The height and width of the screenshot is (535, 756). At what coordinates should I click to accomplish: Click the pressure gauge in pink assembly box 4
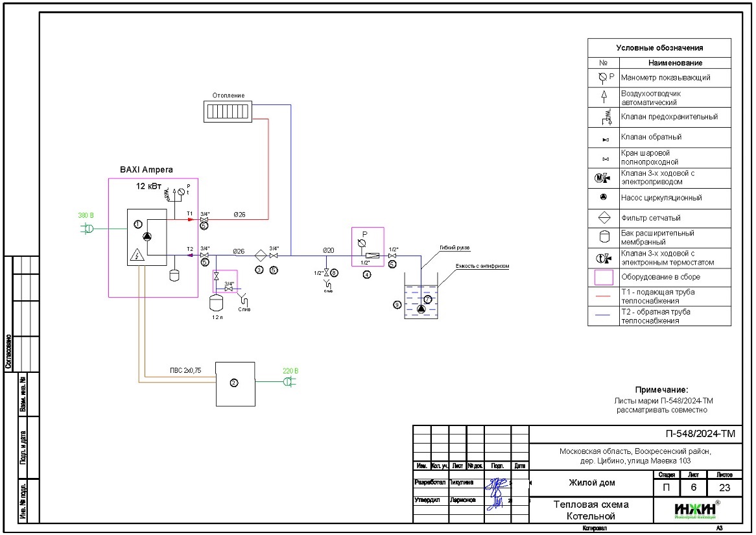pyautogui.click(x=362, y=243)
